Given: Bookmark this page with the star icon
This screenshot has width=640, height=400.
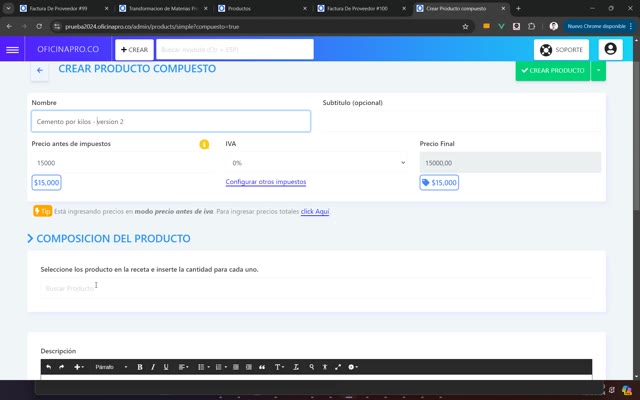Looking at the screenshot, I should 465,27.
